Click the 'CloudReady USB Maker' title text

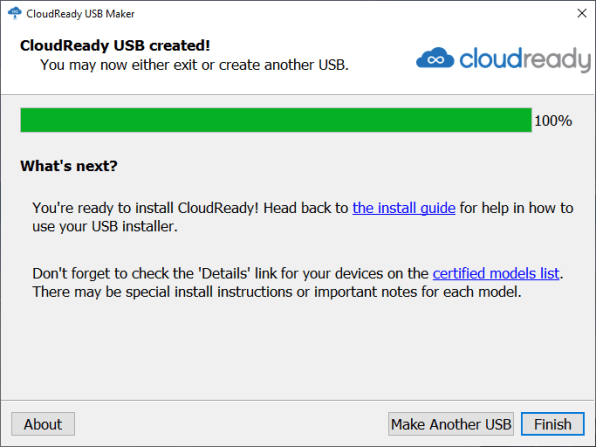click(80, 14)
